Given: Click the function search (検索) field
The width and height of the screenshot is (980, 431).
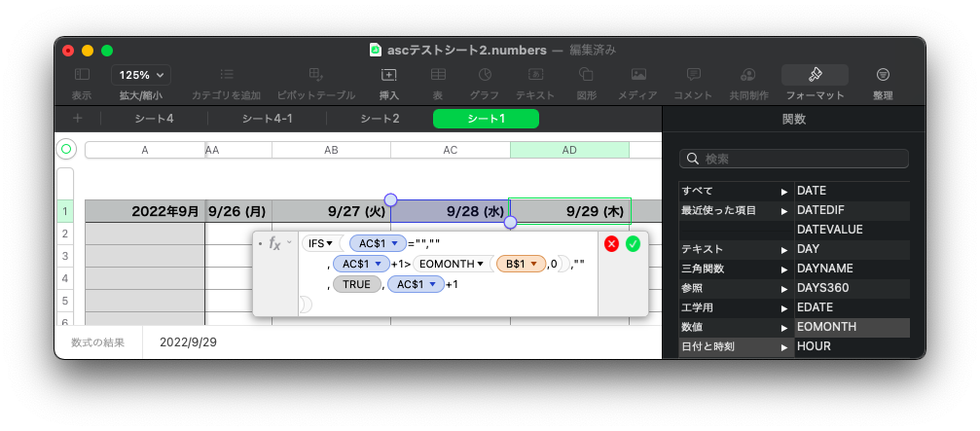Looking at the screenshot, I should pos(794,159).
